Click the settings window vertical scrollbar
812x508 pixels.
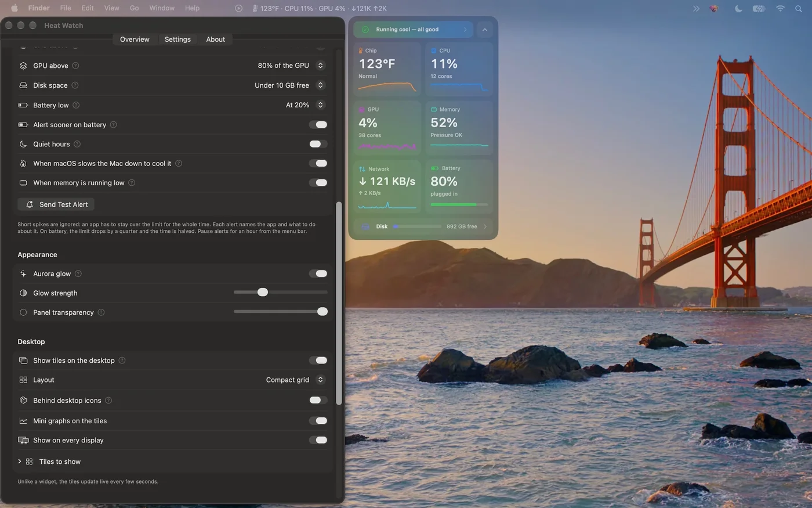point(339,303)
